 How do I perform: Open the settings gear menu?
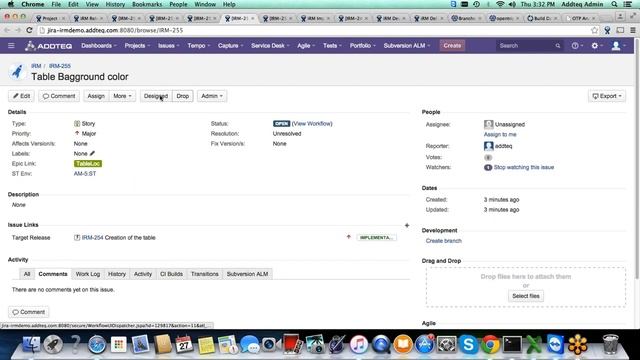pos(597,46)
